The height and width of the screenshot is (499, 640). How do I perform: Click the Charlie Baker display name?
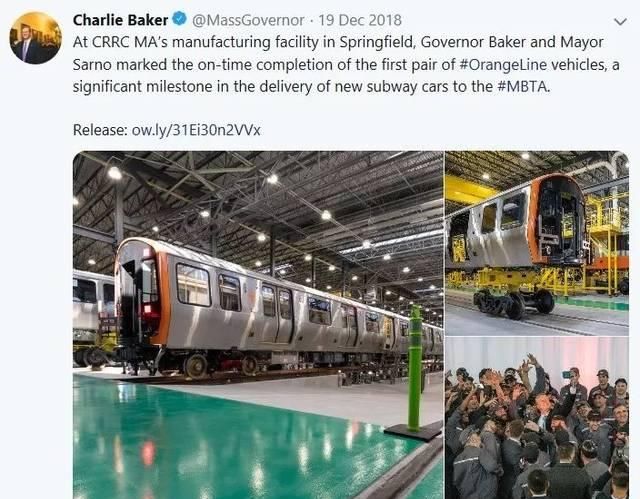(120, 20)
